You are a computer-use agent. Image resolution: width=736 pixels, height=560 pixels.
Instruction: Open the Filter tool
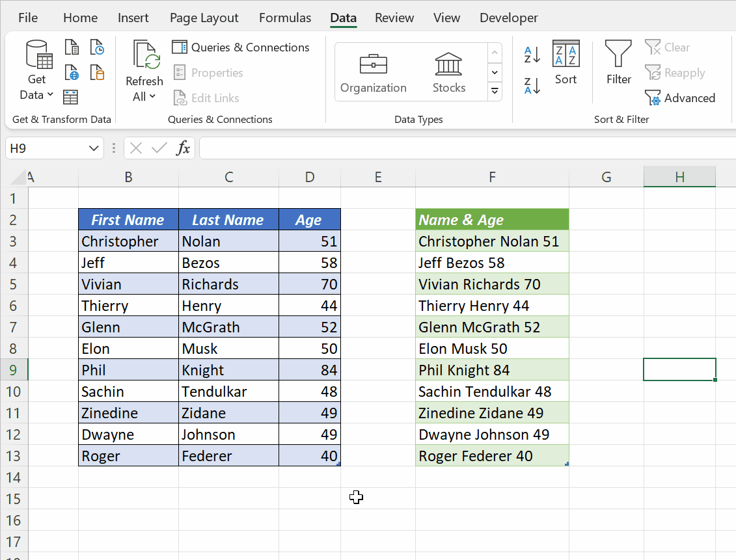[618, 62]
